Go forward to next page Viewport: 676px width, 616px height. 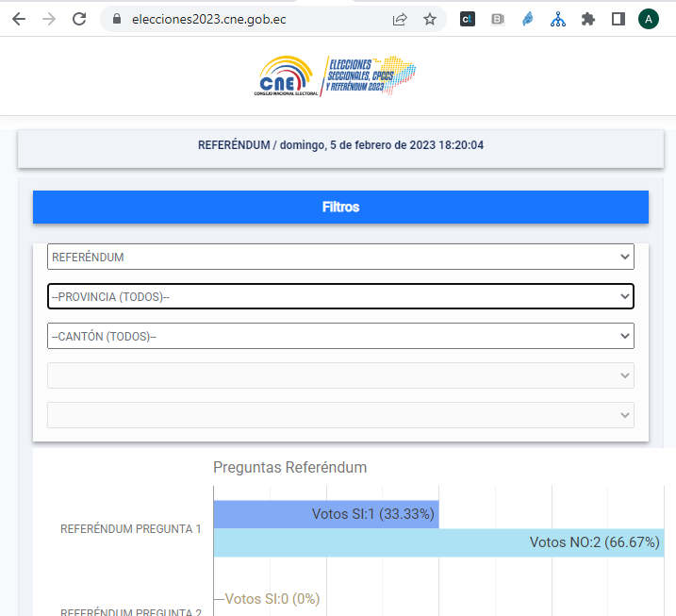(49, 19)
